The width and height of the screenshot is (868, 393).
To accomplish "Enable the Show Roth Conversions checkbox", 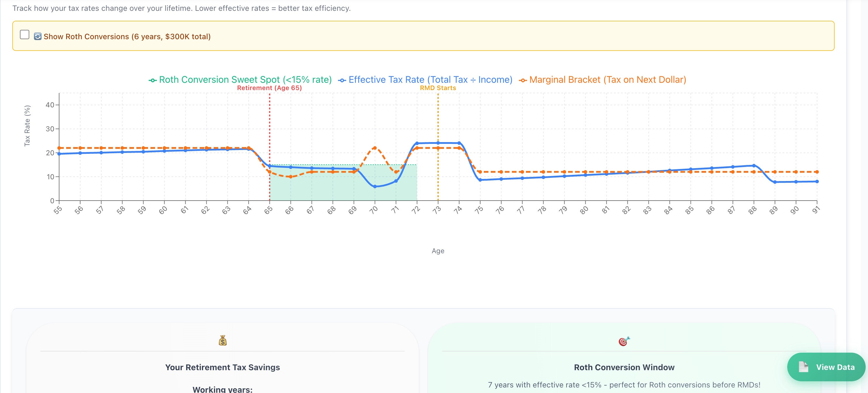I will click(25, 35).
